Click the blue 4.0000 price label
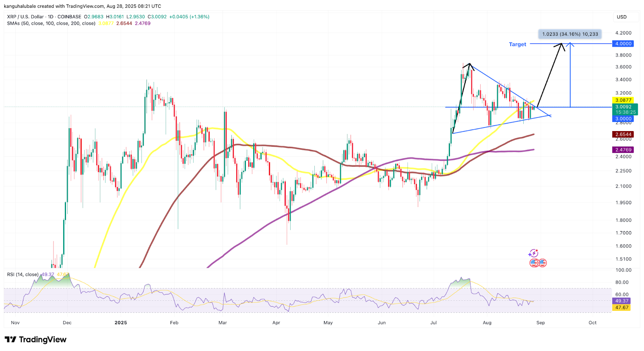The image size is (644, 351). (x=623, y=43)
